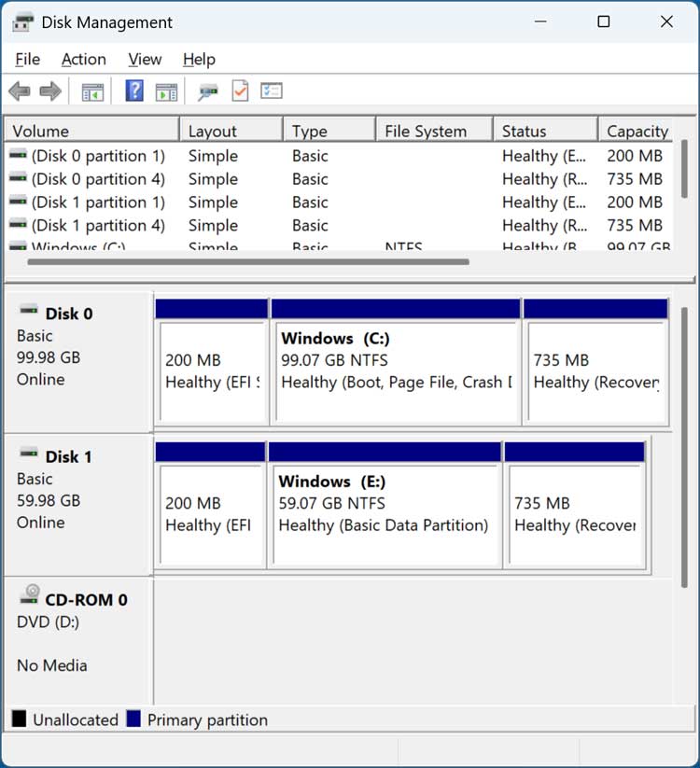
Task: Click the "Primary partition" legend label
Action: pos(208,719)
